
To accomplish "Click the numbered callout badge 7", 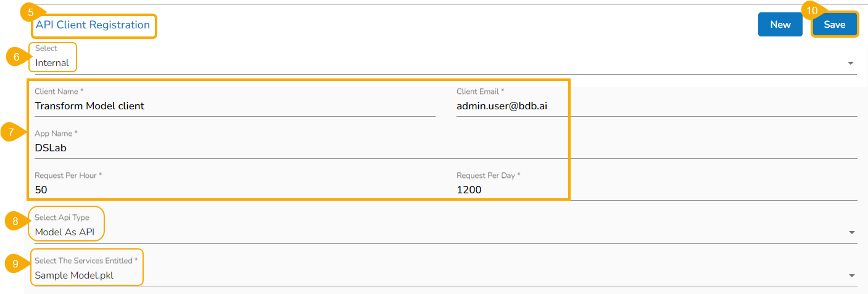I will coord(11,132).
